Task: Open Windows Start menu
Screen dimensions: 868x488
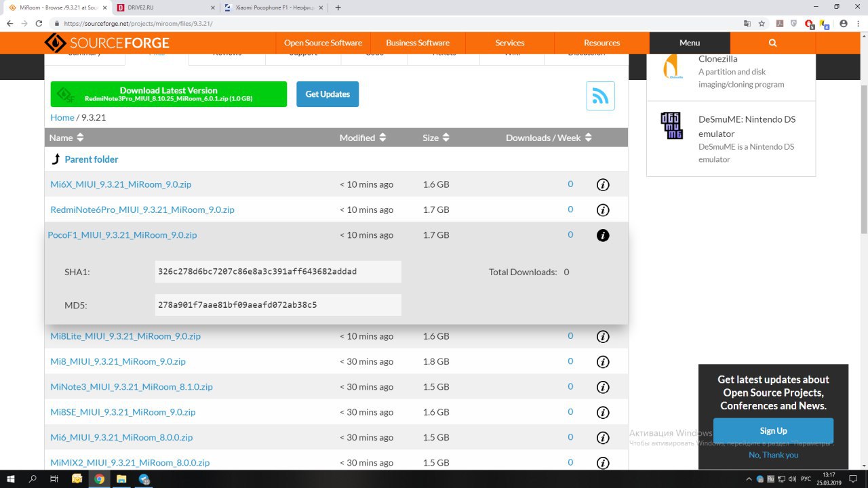Action: [x=11, y=479]
